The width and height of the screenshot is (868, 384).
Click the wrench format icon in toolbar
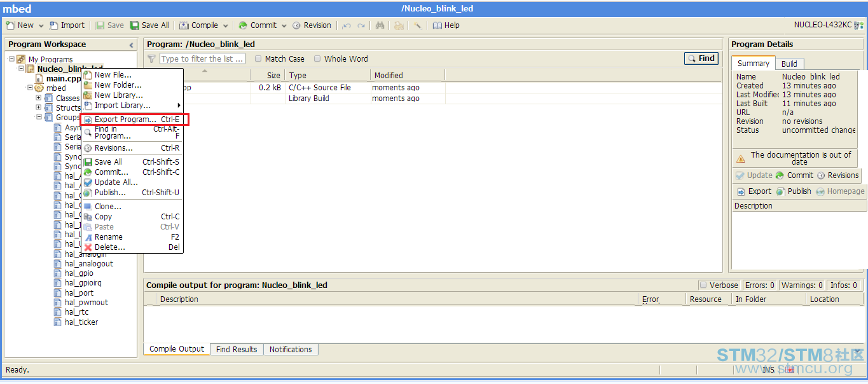pyautogui.click(x=417, y=25)
